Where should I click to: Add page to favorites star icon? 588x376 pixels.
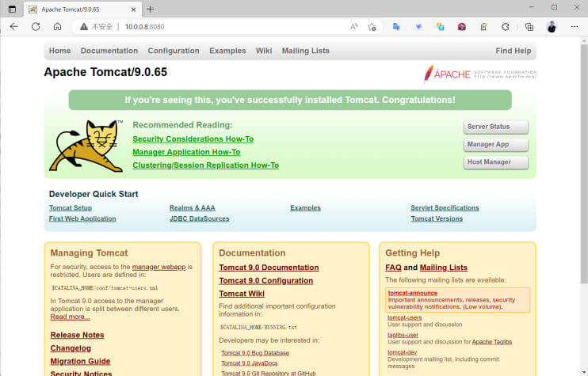tap(372, 27)
